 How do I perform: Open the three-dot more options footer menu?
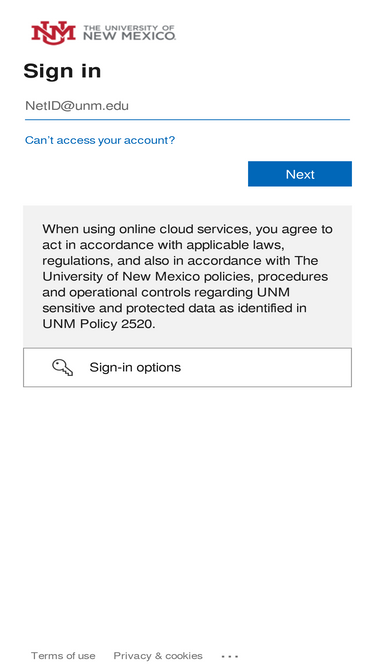click(230, 656)
